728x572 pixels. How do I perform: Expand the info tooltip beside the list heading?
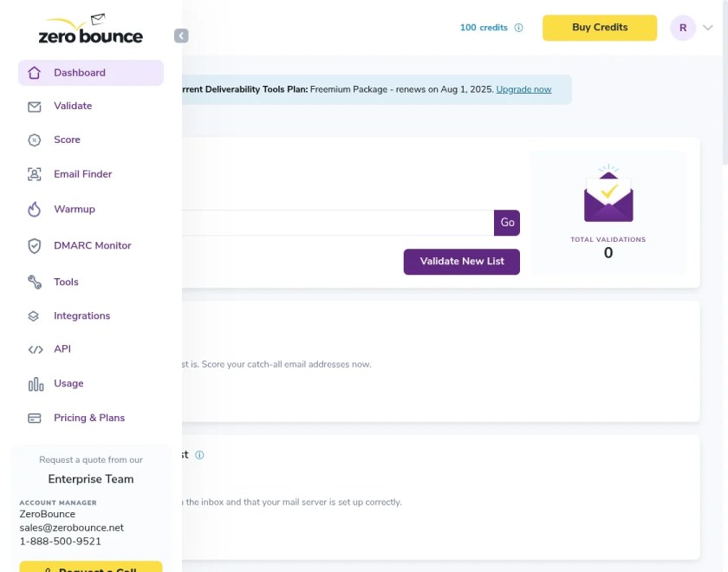click(x=199, y=454)
